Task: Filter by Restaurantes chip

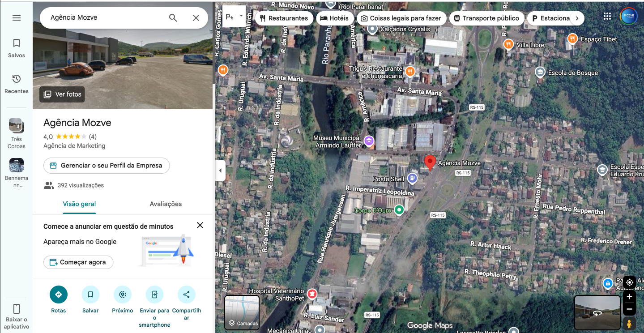Action: point(284,18)
